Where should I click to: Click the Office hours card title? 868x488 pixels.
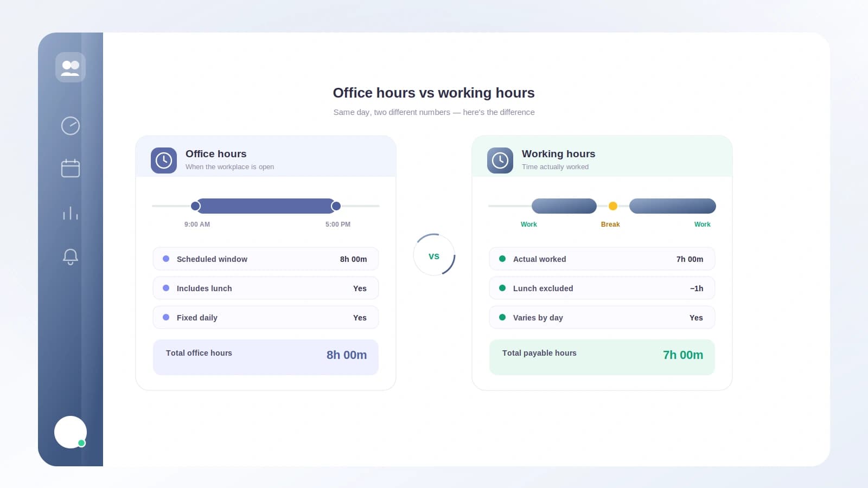[x=216, y=154]
